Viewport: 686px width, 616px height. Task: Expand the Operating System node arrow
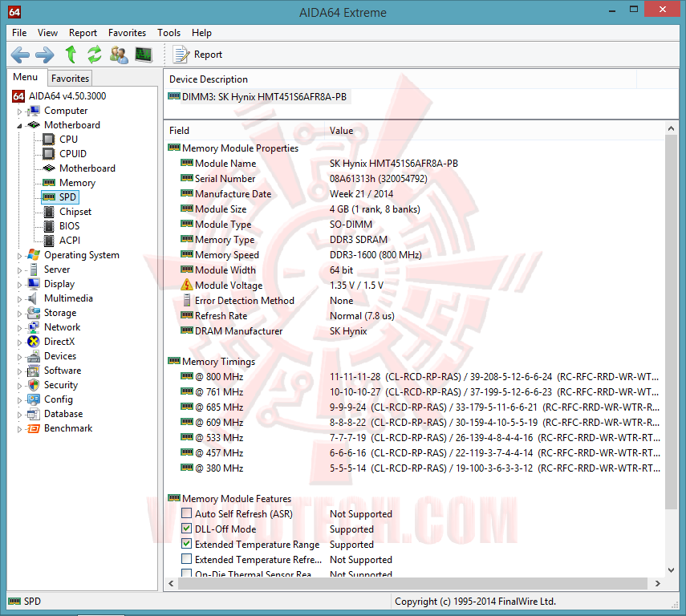(x=19, y=256)
